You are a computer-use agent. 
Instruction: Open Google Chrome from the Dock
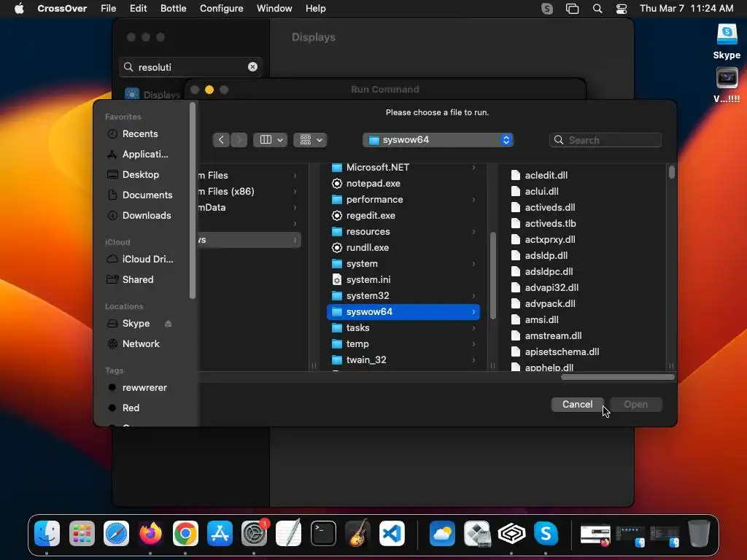click(x=185, y=533)
